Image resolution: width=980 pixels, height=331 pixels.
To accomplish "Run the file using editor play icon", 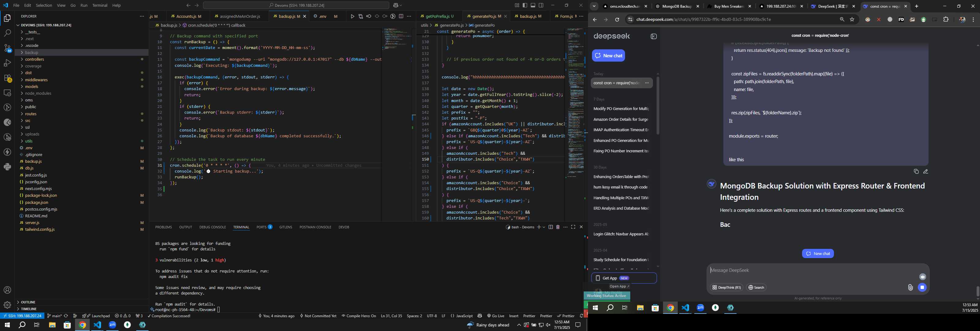I will (x=352, y=16).
